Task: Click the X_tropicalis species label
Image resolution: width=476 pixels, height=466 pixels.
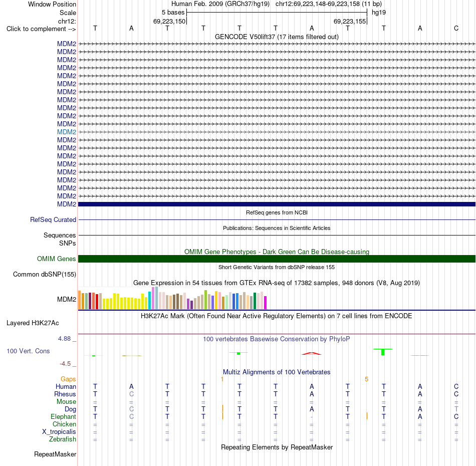Action: pyautogui.click(x=59, y=432)
